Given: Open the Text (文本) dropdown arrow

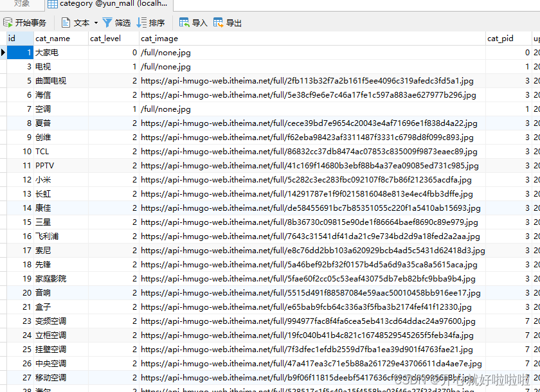Looking at the screenshot, I should [96, 23].
